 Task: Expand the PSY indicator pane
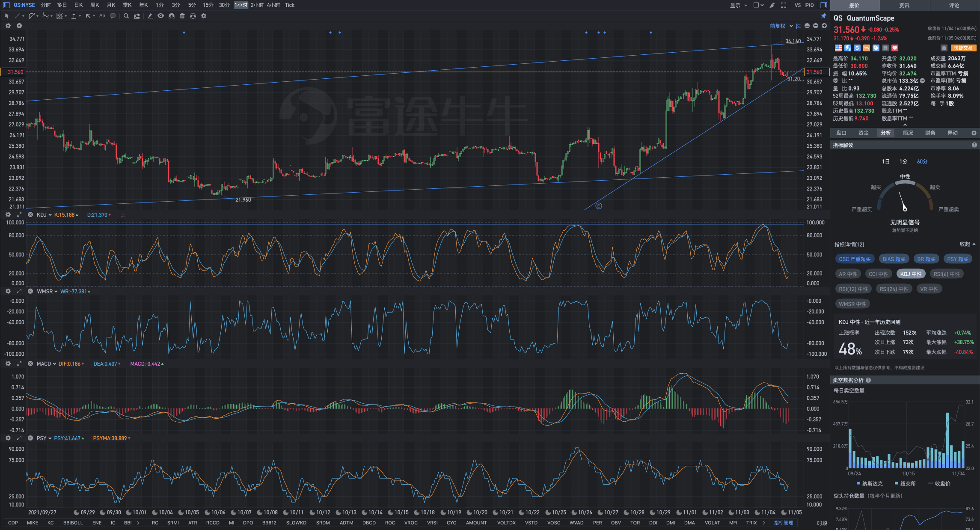click(x=19, y=438)
